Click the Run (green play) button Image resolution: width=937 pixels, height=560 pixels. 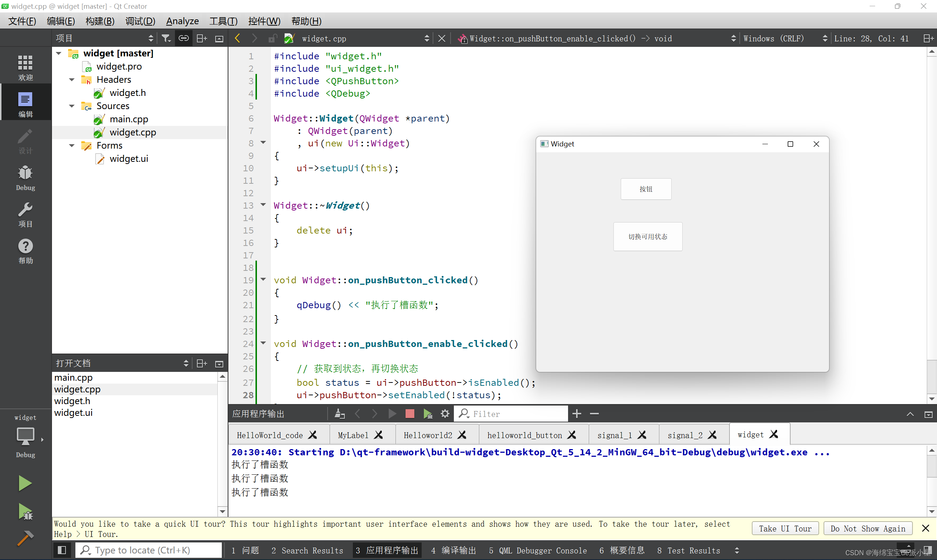click(x=25, y=483)
